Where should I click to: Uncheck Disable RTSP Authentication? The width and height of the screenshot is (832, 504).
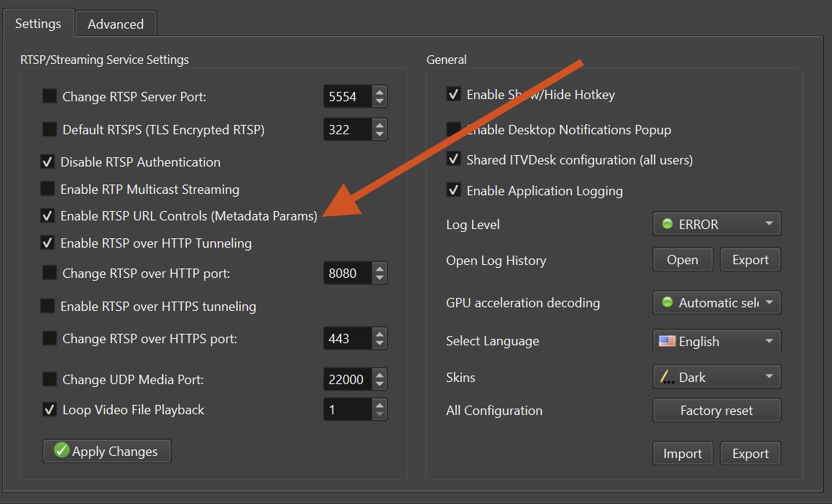tap(47, 162)
